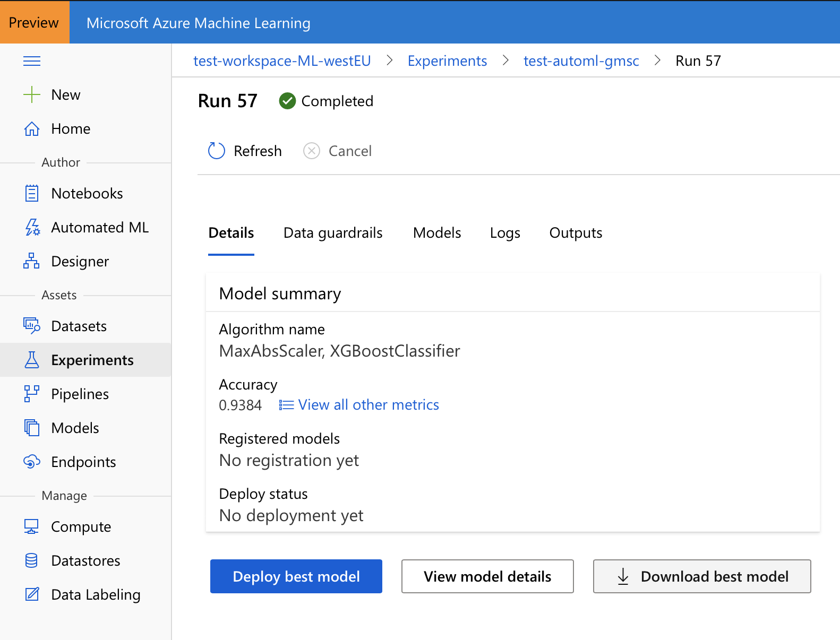Switch to the Data guardrails tab
The height and width of the screenshot is (640, 840).
pos(333,233)
